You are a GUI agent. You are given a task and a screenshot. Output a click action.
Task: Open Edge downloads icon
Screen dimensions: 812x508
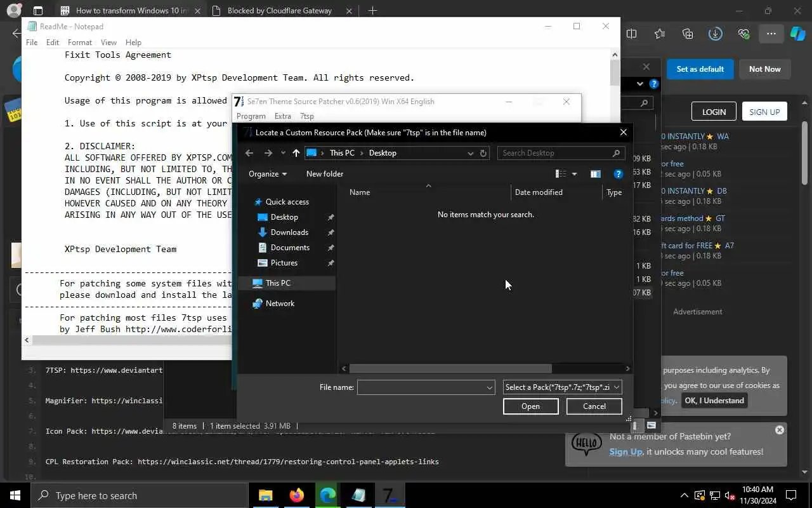716,34
